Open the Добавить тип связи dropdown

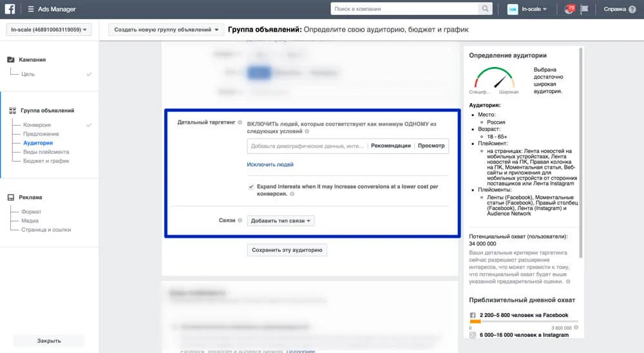click(x=281, y=221)
